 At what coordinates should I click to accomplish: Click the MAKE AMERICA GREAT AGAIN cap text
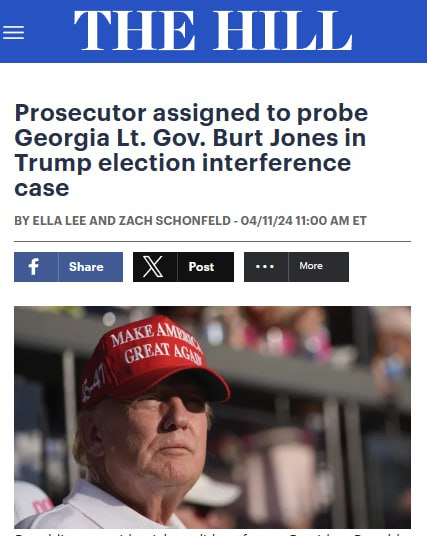click(157, 344)
